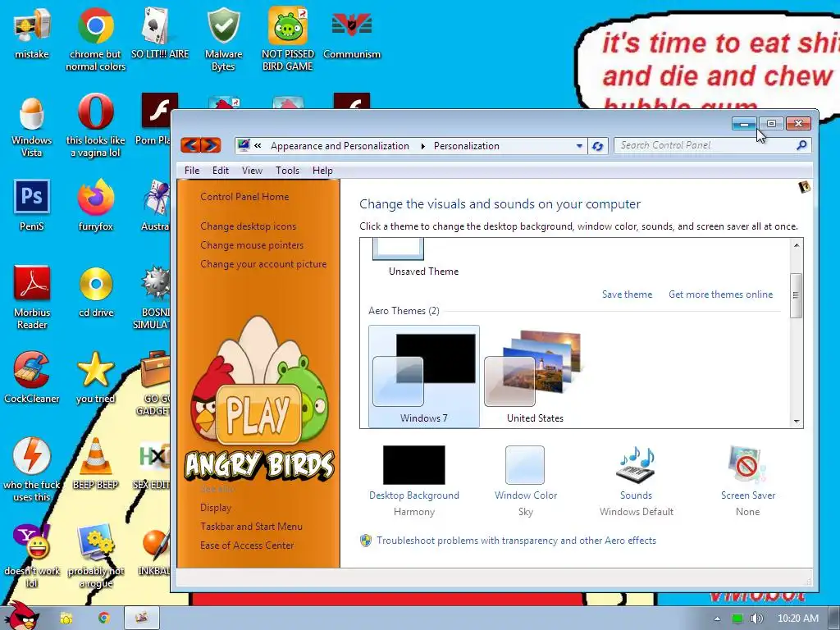Screen dimensions: 840x630
Task: Open Ease of Access Center link
Action: point(247,545)
